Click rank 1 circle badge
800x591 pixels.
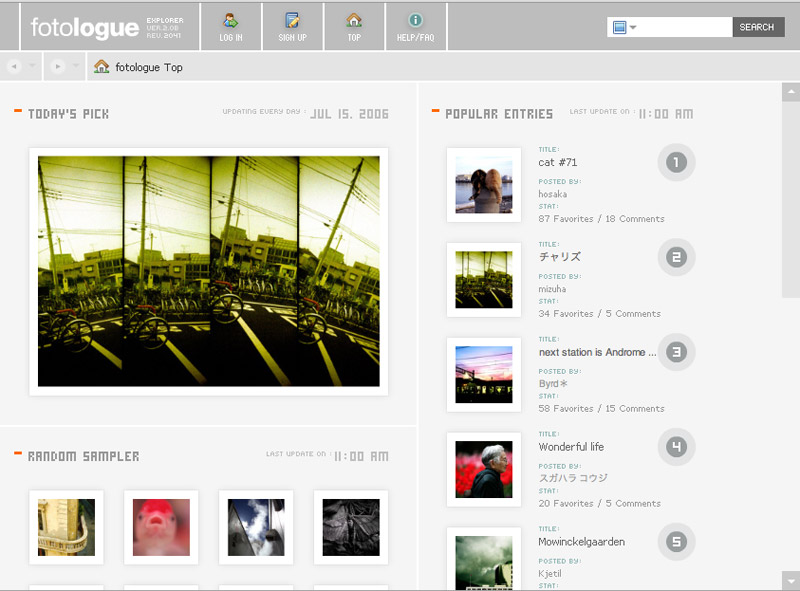click(677, 162)
